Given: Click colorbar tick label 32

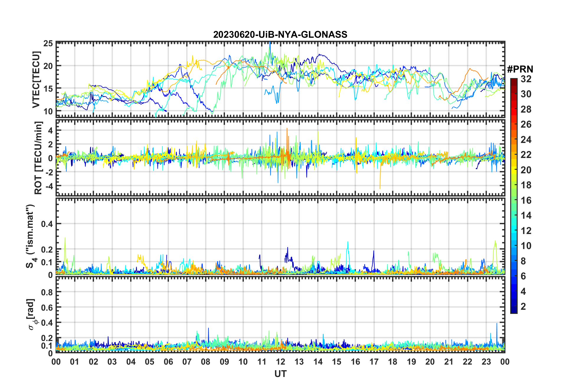Looking at the screenshot, I should click(526, 79).
